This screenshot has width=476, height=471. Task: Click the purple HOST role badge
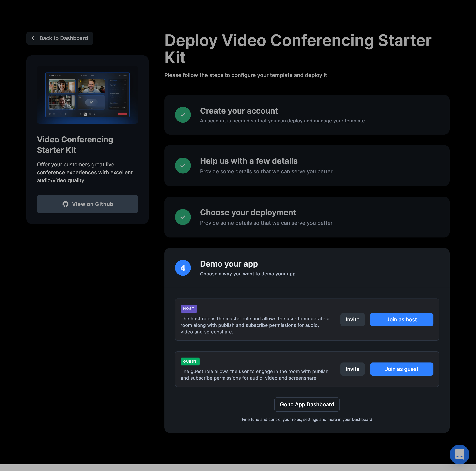click(x=189, y=308)
